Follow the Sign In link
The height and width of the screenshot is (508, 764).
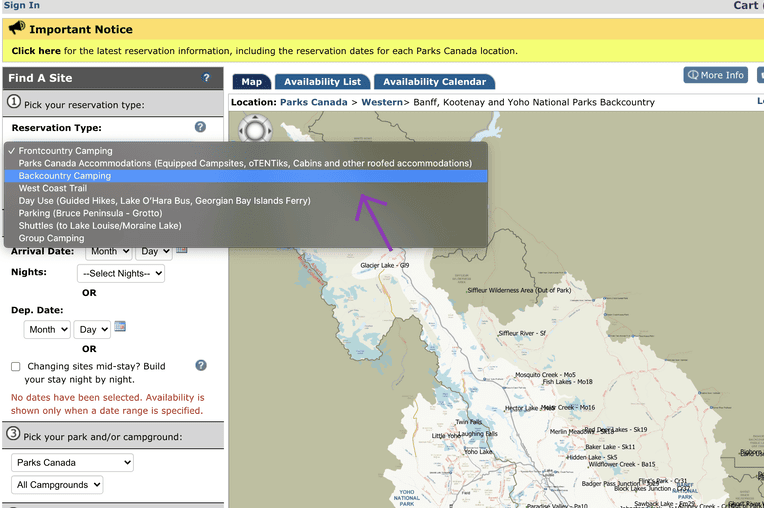[x=21, y=6]
